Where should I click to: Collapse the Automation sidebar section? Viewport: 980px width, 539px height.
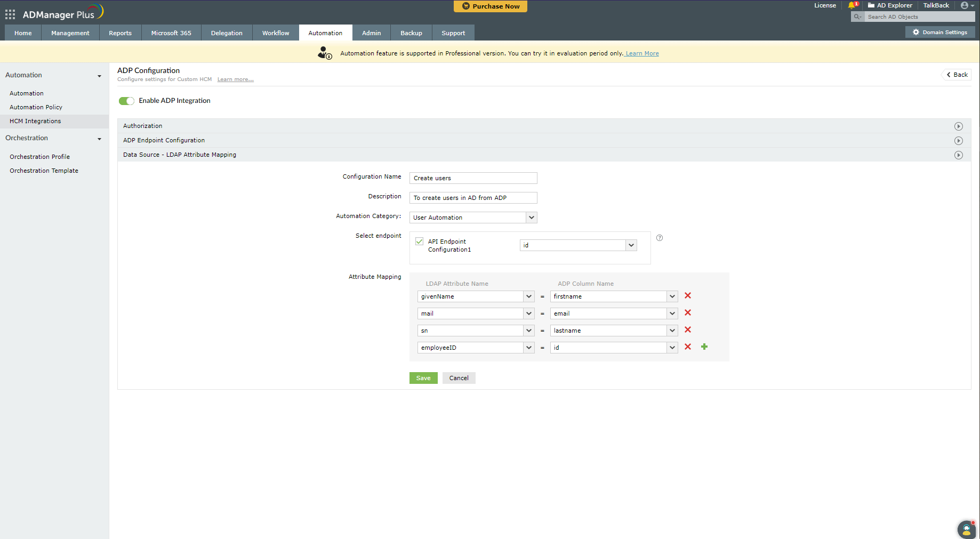coord(99,76)
